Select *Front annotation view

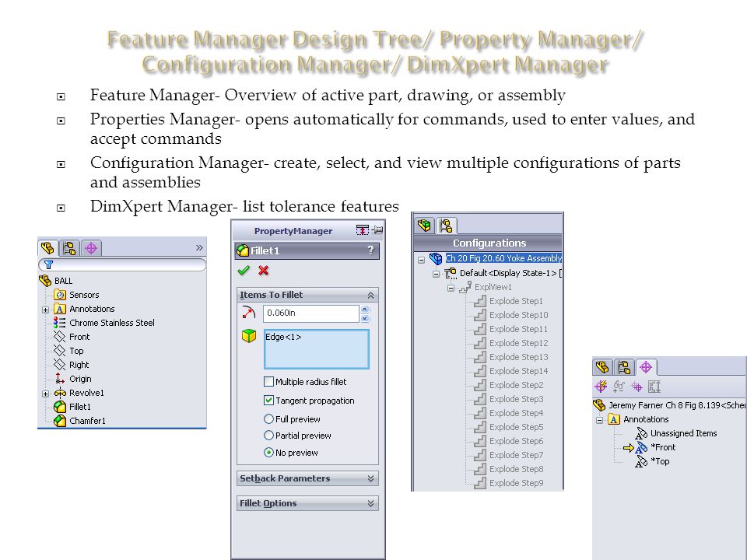pyautogui.click(x=663, y=447)
